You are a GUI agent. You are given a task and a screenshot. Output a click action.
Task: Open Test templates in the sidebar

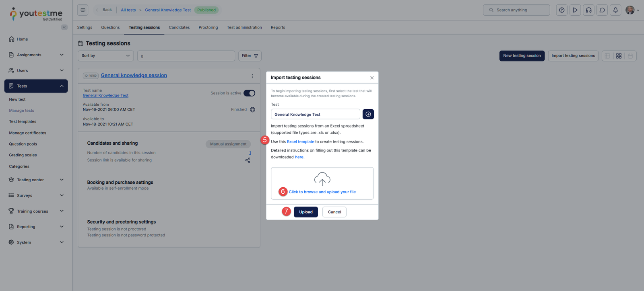pos(23,122)
